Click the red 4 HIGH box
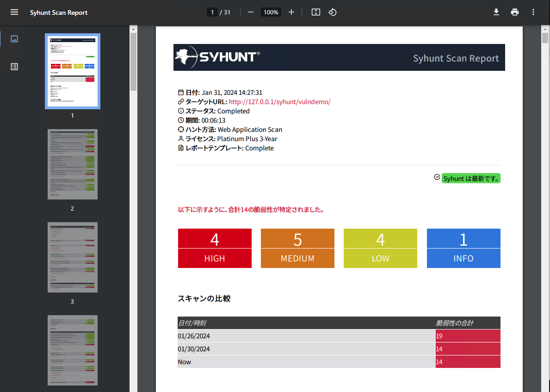The image size is (550, 392). coord(215,248)
